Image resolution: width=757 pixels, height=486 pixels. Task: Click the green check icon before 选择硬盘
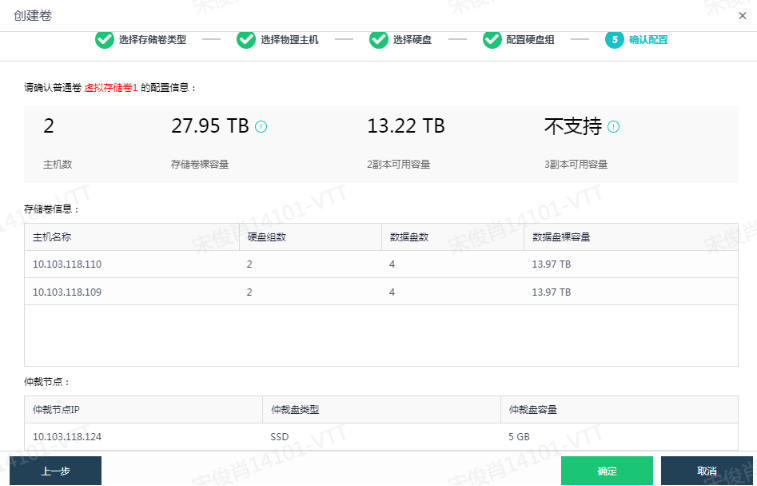click(378, 40)
